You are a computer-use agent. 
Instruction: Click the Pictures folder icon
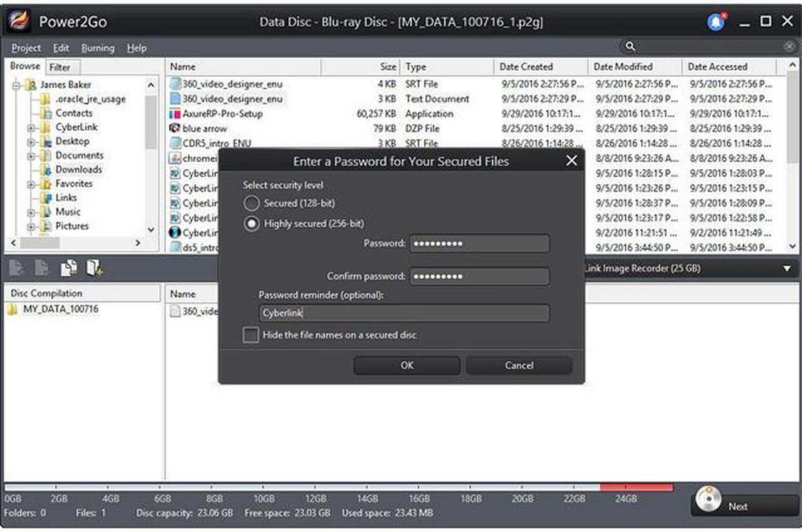(45, 226)
